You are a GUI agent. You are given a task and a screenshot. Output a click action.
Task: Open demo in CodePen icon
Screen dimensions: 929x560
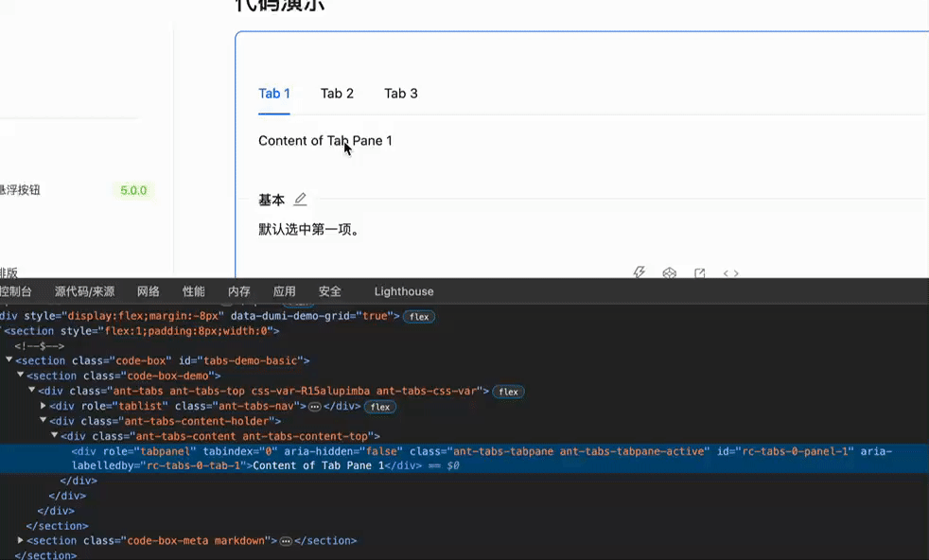click(670, 272)
